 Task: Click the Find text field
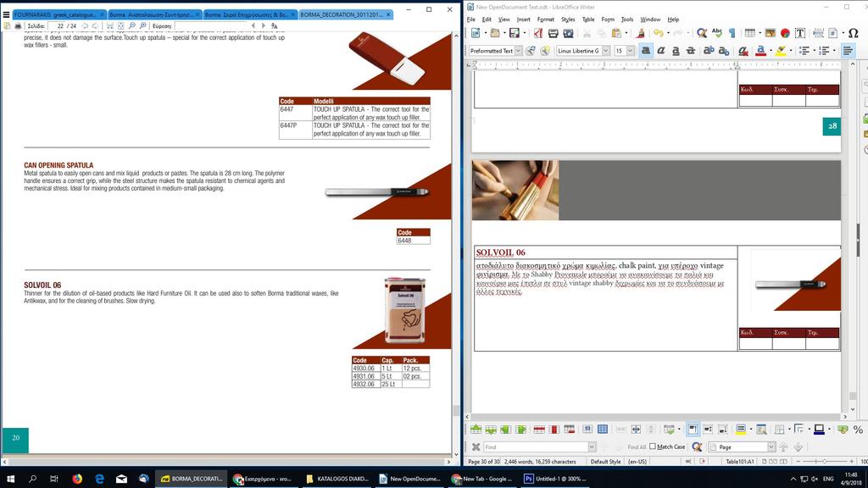(x=536, y=447)
